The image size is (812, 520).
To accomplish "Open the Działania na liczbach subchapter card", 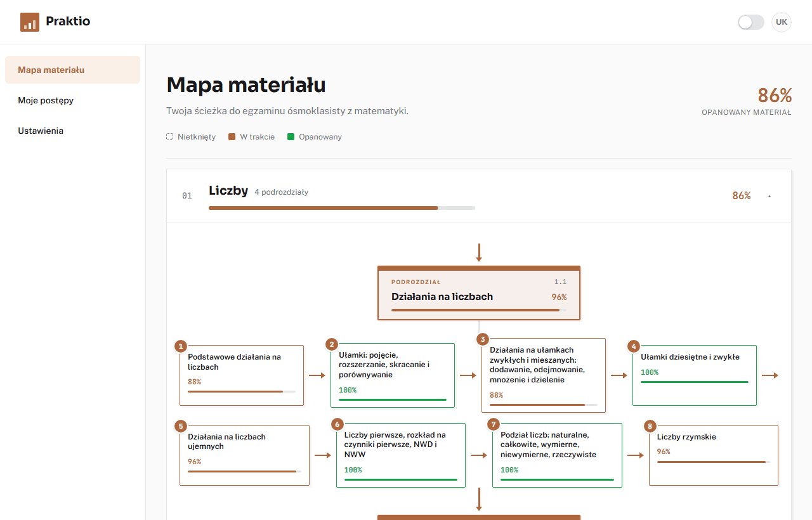I will (x=479, y=293).
